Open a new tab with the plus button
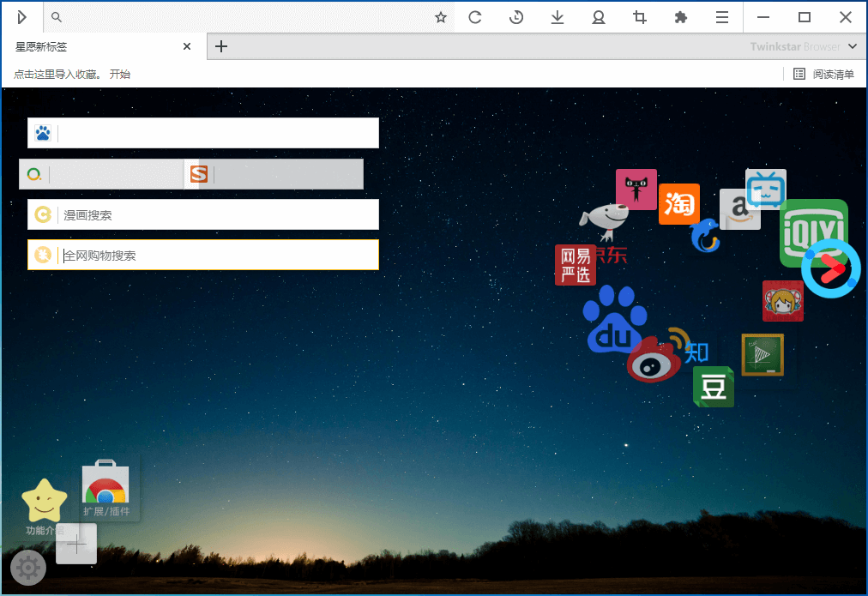The height and width of the screenshot is (596, 868). 221,46
